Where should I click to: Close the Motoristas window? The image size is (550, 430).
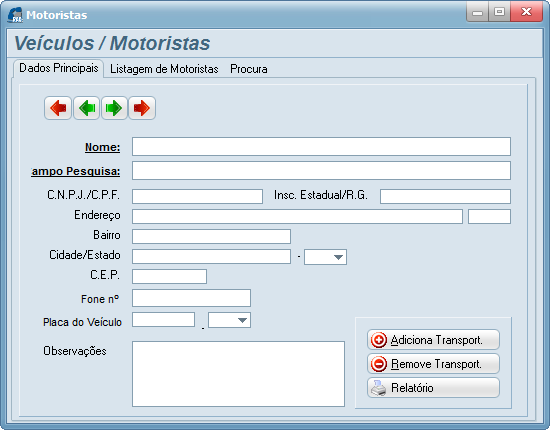(526, 12)
